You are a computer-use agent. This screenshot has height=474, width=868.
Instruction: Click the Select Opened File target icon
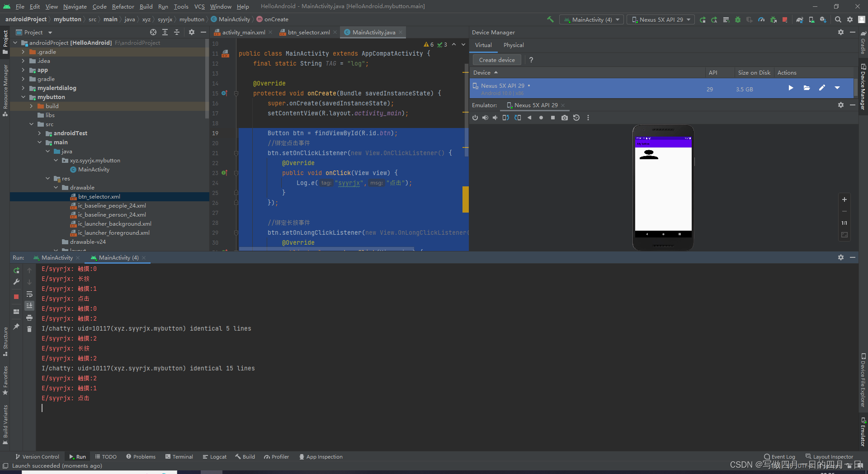point(153,32)
